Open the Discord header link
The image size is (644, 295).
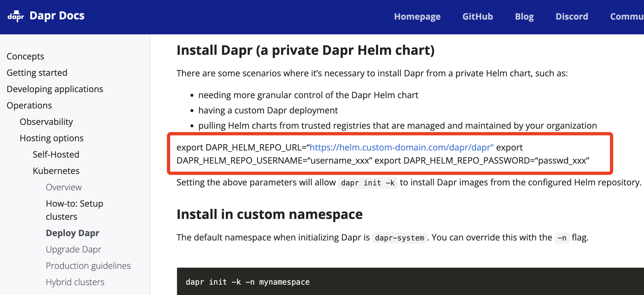pyautogui.click(x=572, y=17)
